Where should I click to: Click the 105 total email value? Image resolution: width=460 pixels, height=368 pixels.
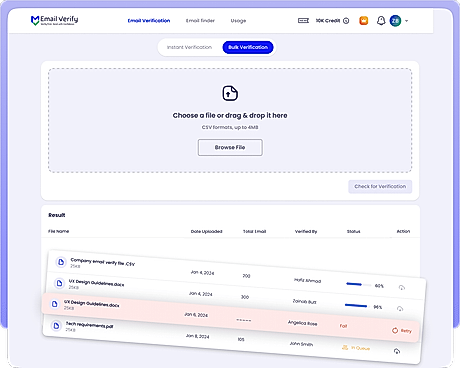[241, 339]
